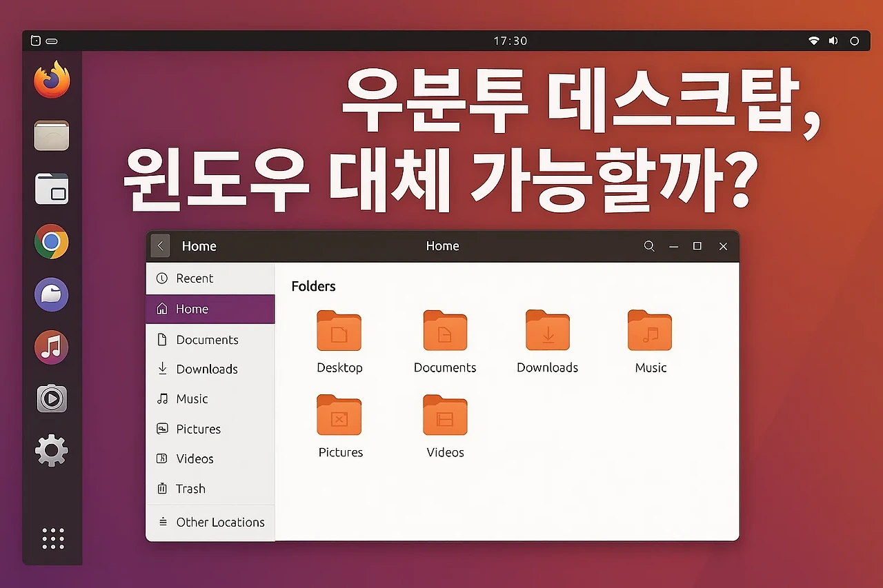Open the purple chat app in dock
The width and height of the screenshot is (883, 588).
tap(52, 295)
